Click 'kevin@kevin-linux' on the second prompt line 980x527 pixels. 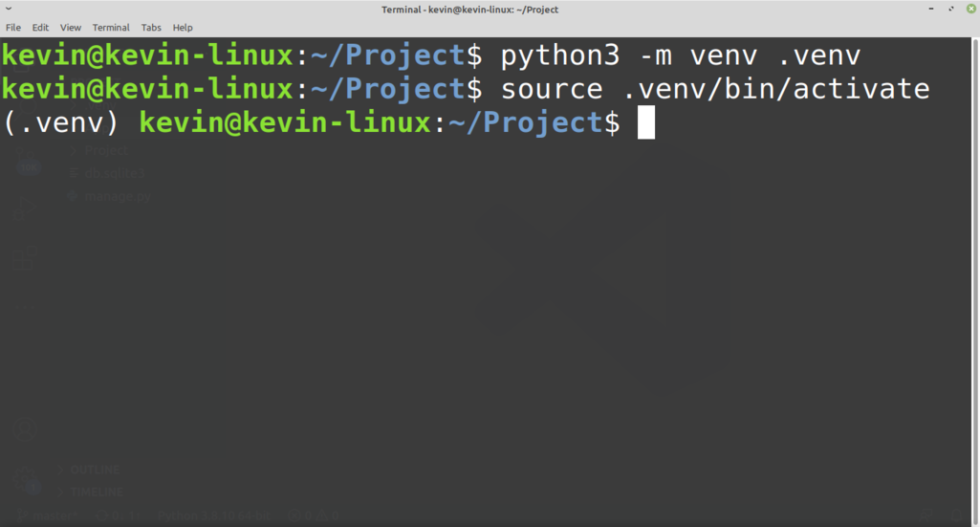point(148,89)
